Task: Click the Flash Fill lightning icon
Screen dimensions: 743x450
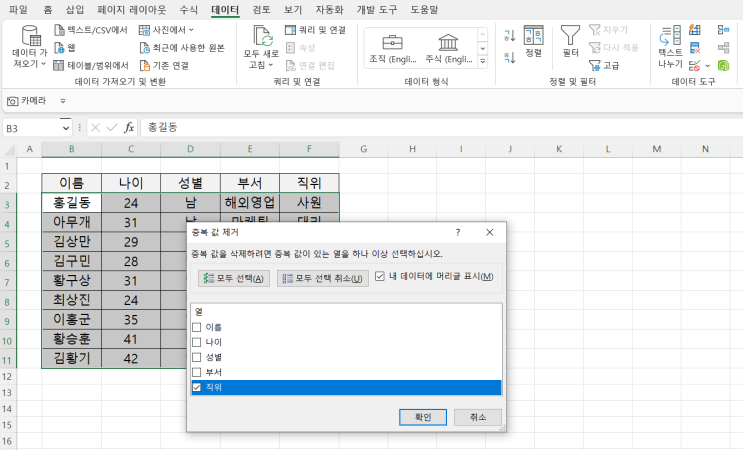Action: [695, 30]
